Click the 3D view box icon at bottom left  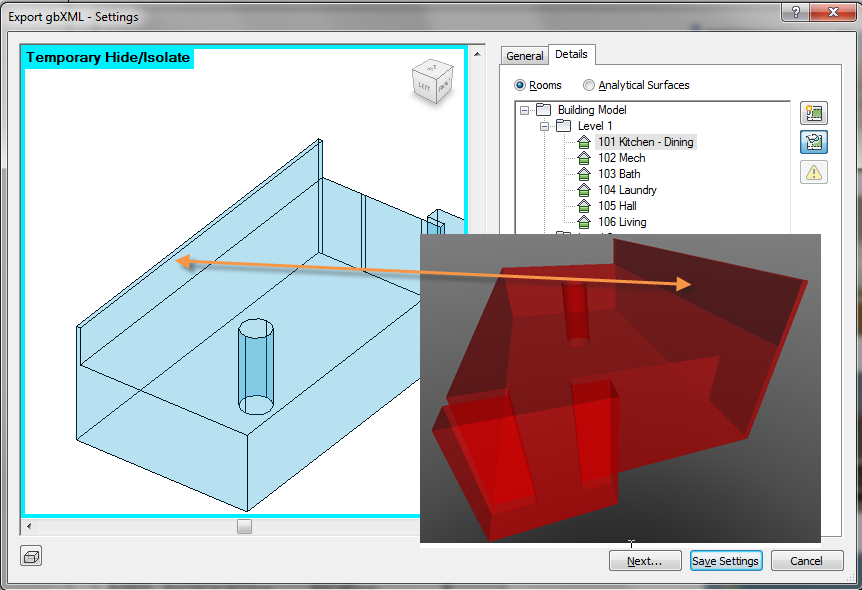(x=31, y=556)
